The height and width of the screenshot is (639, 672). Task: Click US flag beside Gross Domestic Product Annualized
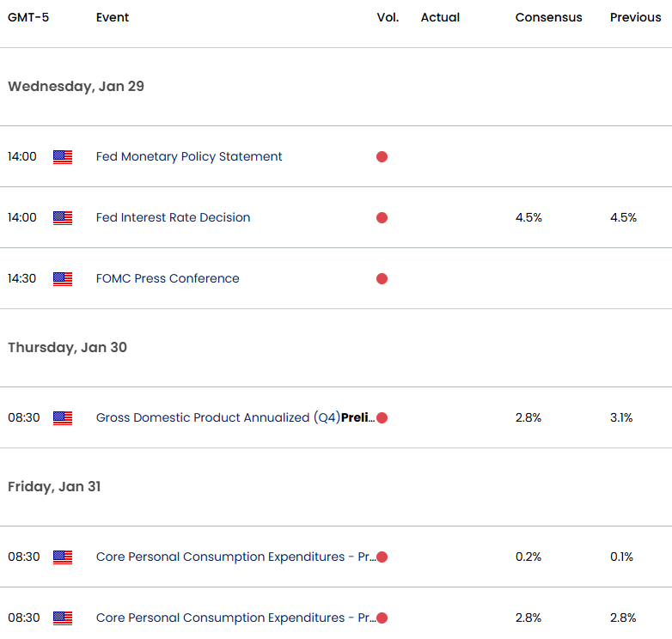[x=63, y=418]
